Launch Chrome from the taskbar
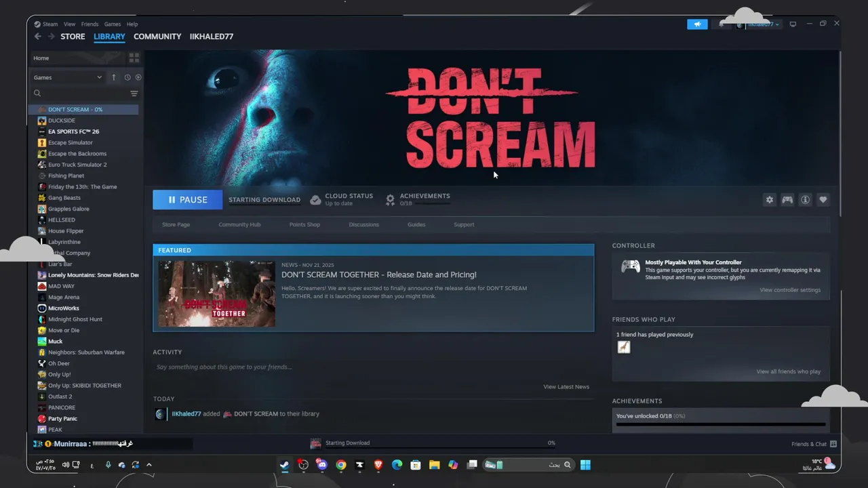868x488 pixels. (341, 465)
